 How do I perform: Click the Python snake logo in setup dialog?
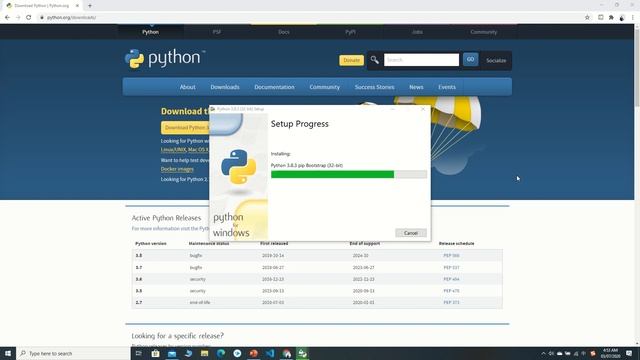pos(238,167)
